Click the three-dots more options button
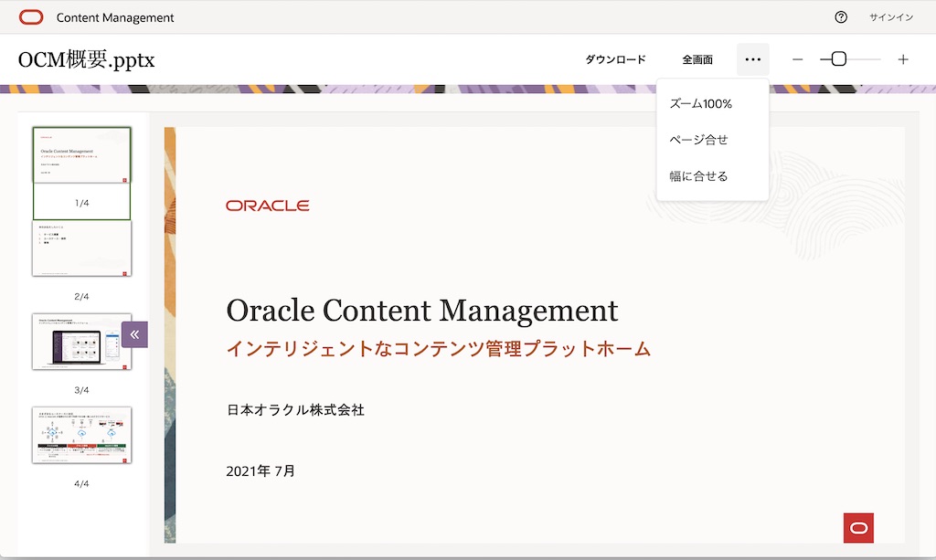 pyautogui.click(x=752, y=59)
